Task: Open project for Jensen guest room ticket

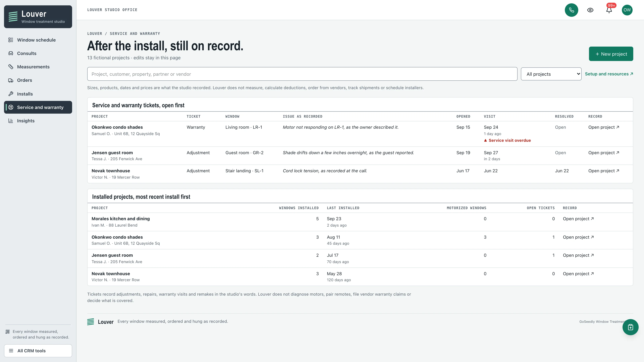Action: coord(604,153)
